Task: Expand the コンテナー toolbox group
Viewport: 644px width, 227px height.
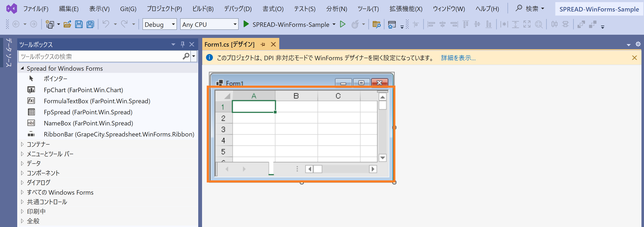Action: pyautogui.click(x=22, y=144)
